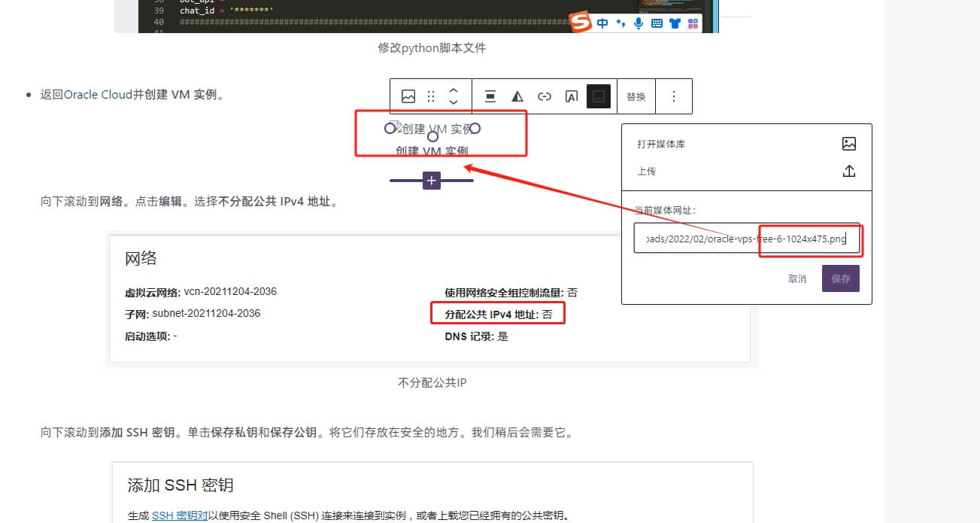Viewport: 980px width, 523px height.
Task: Open the image alignment dropdown
Action: pos(490,96)
